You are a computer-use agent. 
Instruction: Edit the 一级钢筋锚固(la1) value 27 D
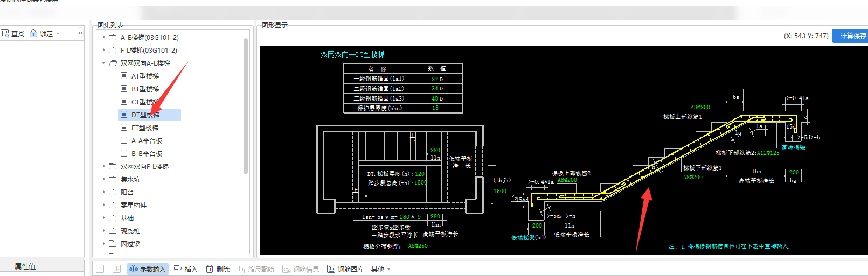[x=436, y=79]
